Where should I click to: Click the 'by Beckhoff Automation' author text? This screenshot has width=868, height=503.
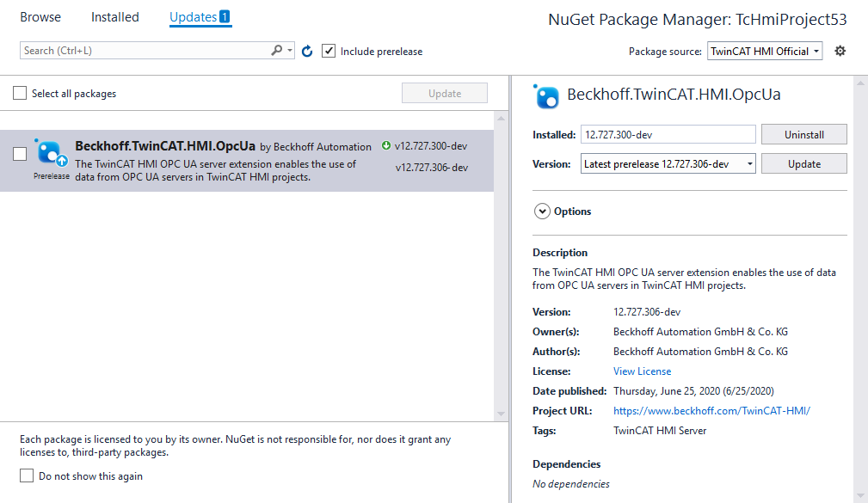click(316, 147)
